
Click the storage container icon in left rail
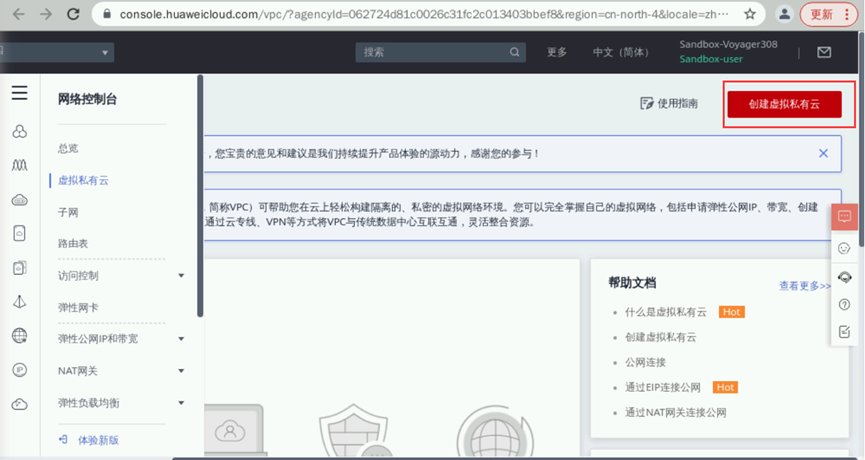point(19,233)
